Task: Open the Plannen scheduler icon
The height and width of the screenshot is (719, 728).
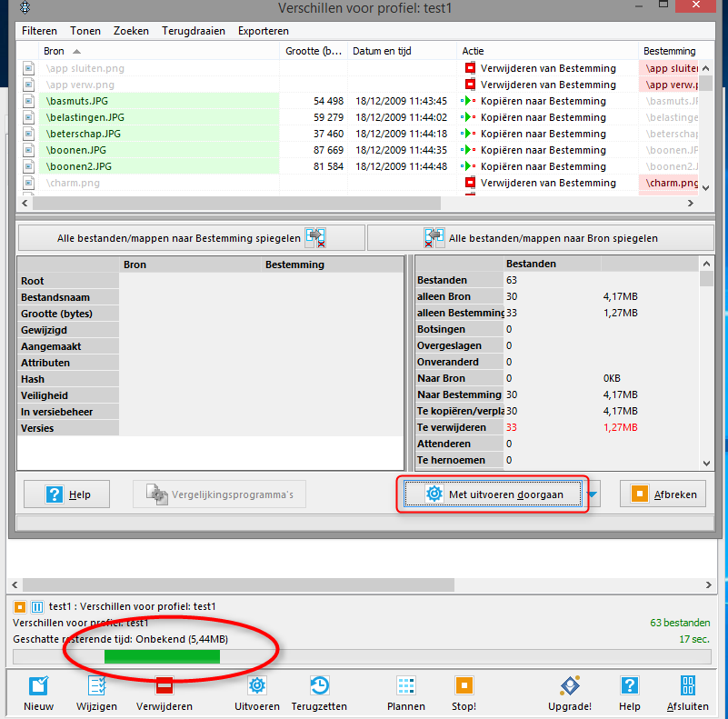Action: coord(406,686)
